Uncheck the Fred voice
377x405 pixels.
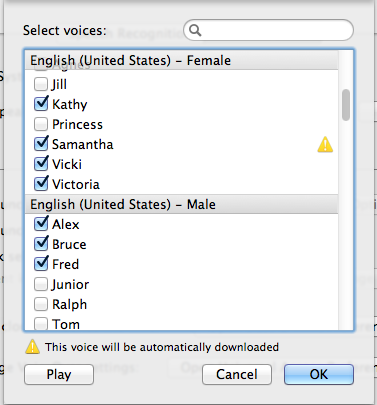[41, 264]
